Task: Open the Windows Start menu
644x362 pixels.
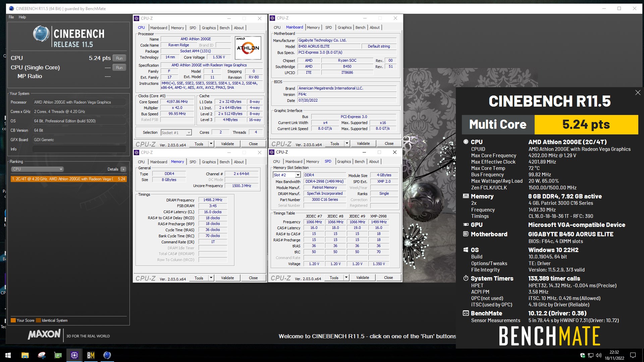Action: [x=8, y=355]
